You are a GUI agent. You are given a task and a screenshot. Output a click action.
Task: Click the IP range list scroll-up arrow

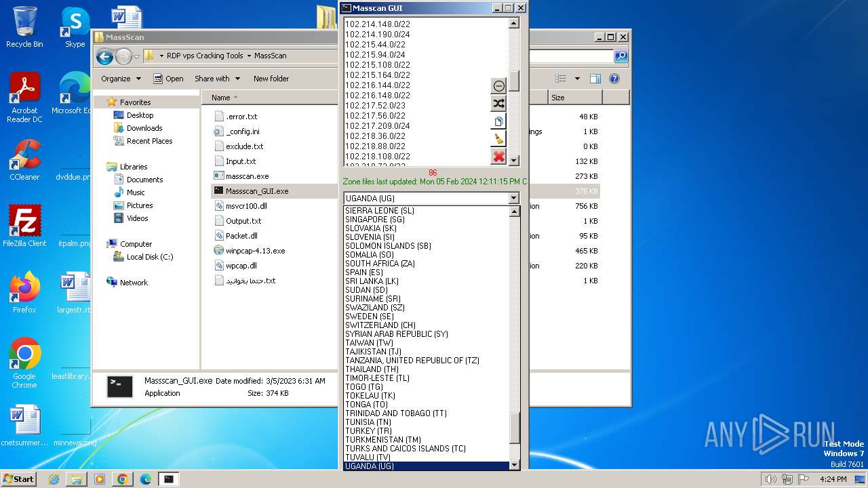513,24
